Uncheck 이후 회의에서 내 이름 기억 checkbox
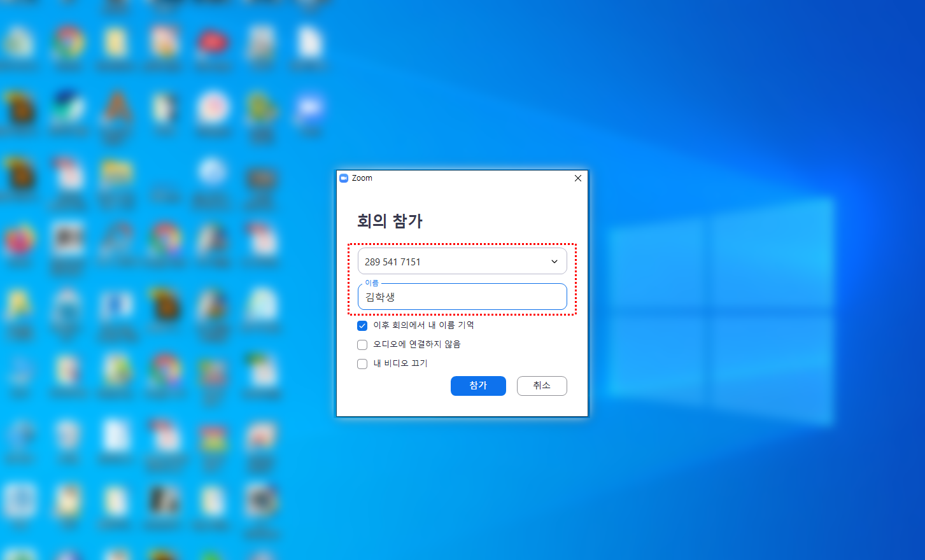The image size is (925, 560). tap(362, 326)
